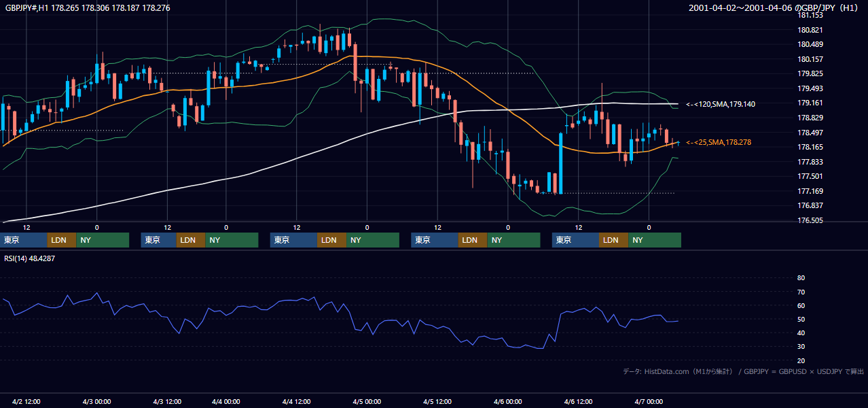
Task: Select the 4/5 12:00 time label
Action: [x=438, y=401]
